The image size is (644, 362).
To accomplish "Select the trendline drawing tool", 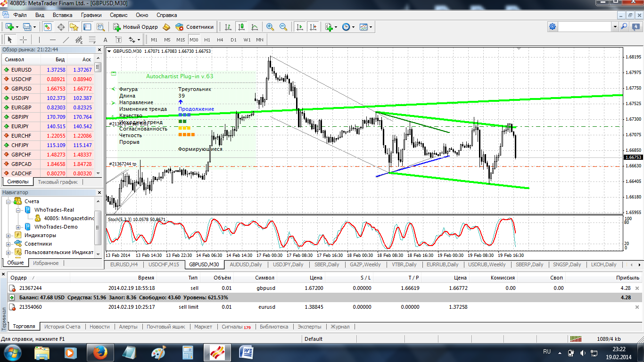I will click(x=66, y=40).
